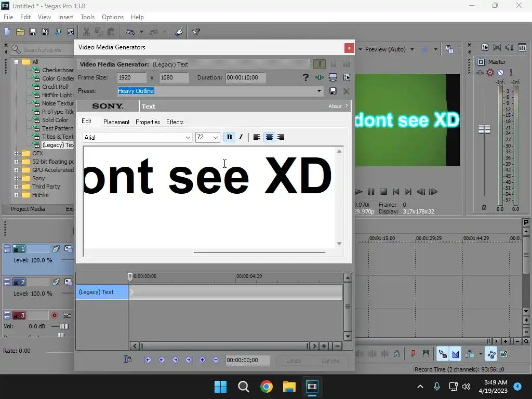Play the video preview
Image resolution: width=532 pixels, height=399 pixels.
[358, 192]
